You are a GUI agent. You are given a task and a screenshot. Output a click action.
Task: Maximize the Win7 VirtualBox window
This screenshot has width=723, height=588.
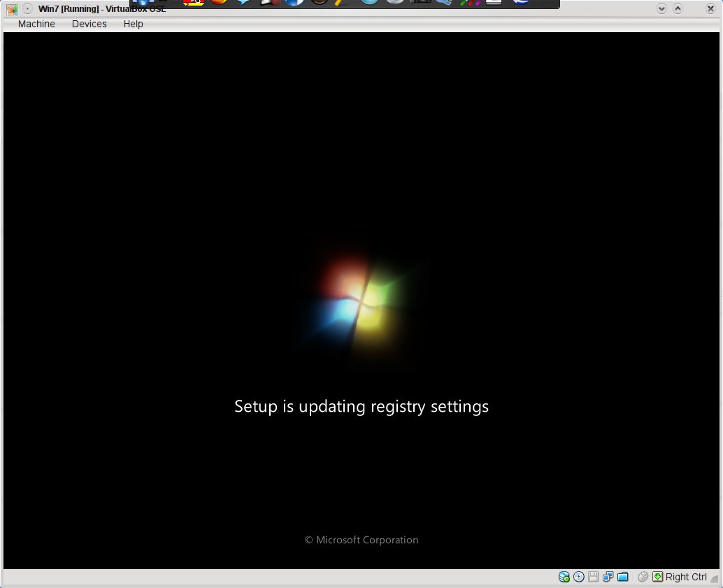click(x=678, y=8)
